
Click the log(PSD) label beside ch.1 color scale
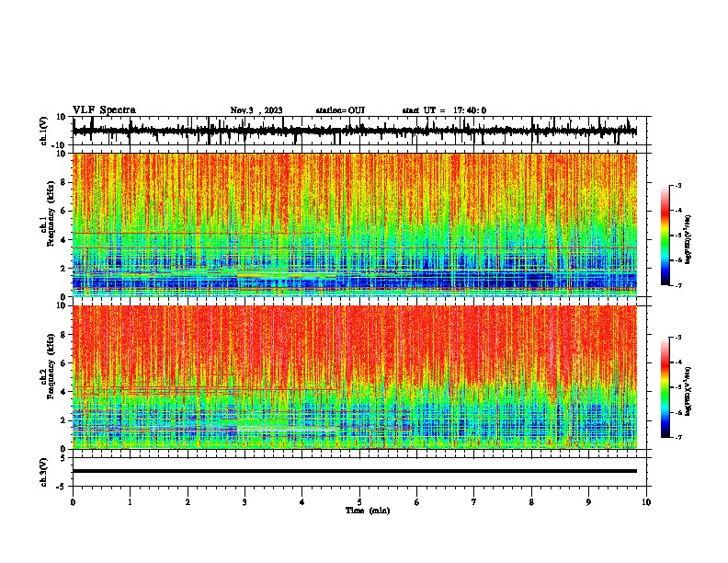click(688, 239)
